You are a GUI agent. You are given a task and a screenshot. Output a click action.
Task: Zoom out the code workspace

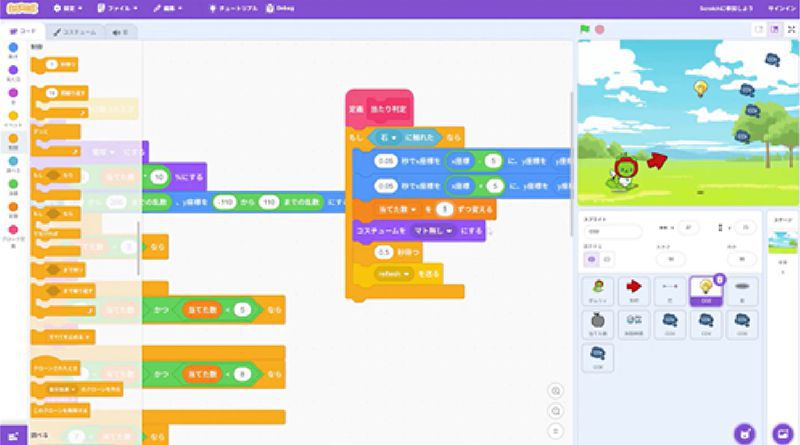coord(556,411)
